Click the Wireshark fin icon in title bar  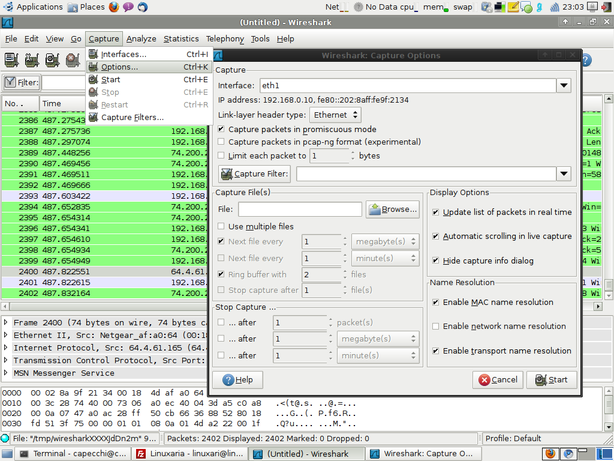tap(7, 22)
